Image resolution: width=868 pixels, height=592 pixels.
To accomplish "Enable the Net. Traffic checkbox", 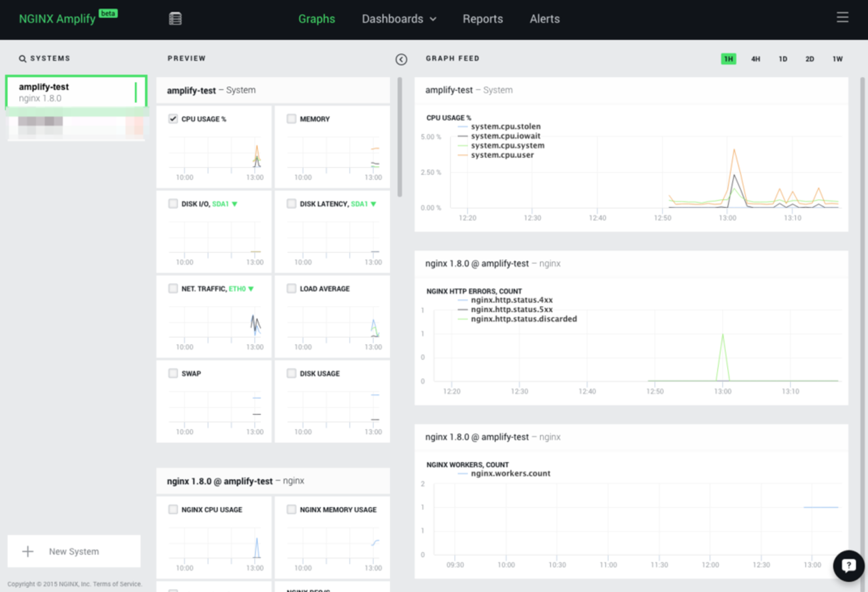I will [x=173, y=289].
